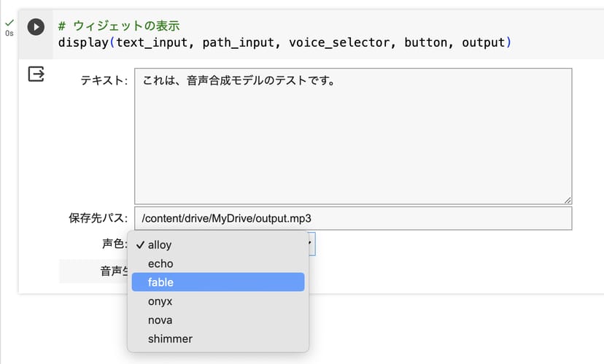The width and height of the screenshot is (604, 364).
Task: Click the cell output actions icon
Action: tap(36, 74)
